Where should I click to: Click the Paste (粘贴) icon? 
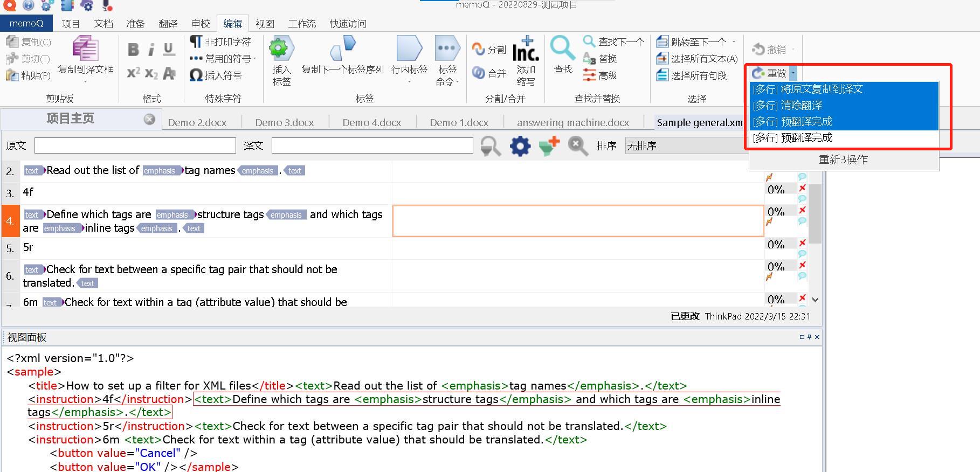click(x=12, y=75)
